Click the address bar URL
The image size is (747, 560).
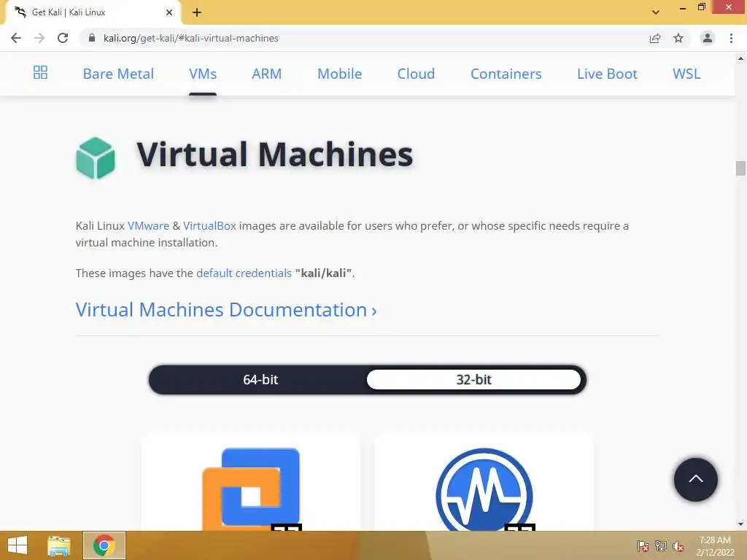pos(190,38)
